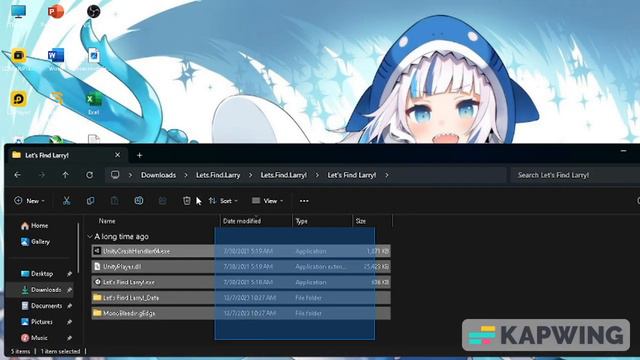Select the Let's Find Larry!.exe application

(x=241, y=282)
